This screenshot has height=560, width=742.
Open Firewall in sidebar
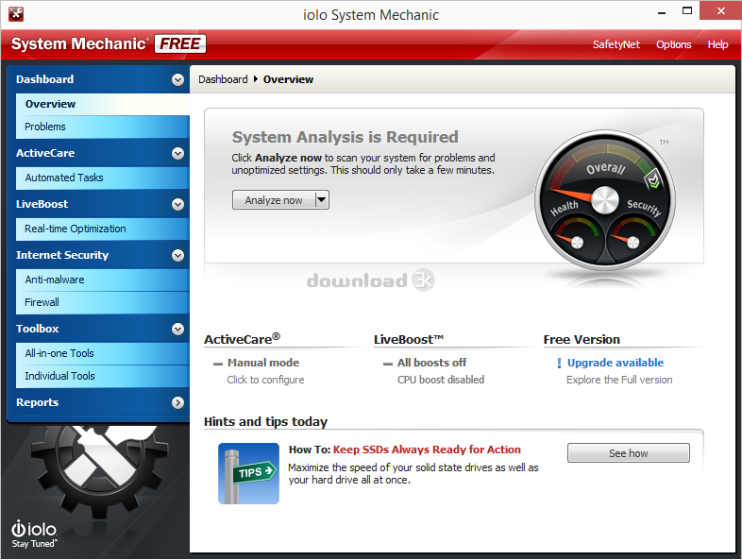[103, 302]
